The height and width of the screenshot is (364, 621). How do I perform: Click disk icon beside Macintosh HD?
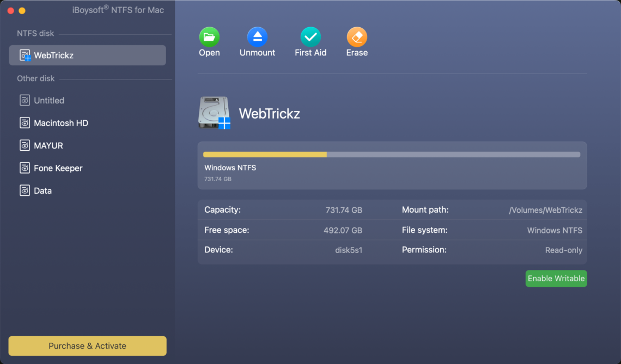25,122
